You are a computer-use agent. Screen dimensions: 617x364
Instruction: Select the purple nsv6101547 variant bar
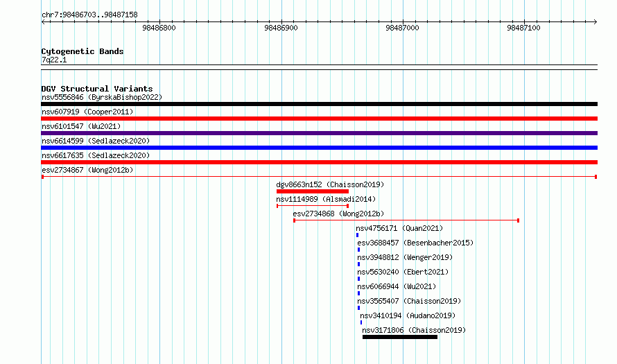click(x=319, y=133)
